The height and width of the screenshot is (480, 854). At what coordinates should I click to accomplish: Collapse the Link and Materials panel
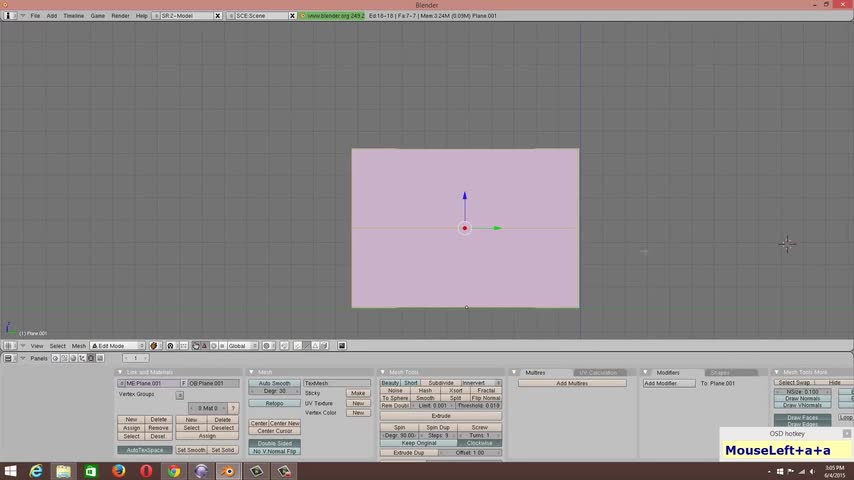(x=120, y=372)
